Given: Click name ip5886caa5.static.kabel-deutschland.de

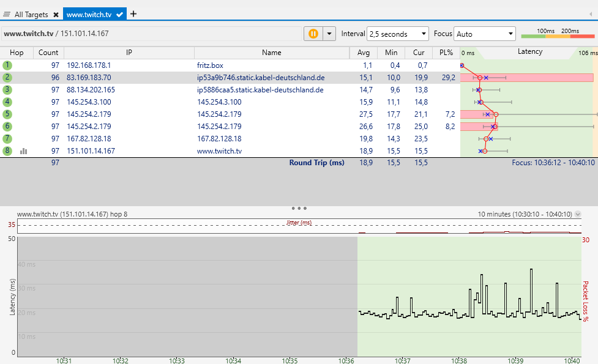Looking at the screenshot, I should point(260,89).
